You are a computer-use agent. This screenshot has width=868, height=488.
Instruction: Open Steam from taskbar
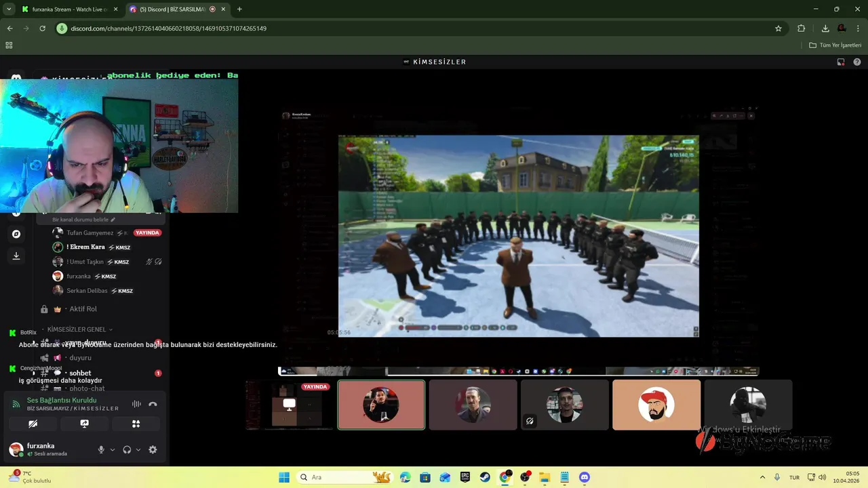485,477
